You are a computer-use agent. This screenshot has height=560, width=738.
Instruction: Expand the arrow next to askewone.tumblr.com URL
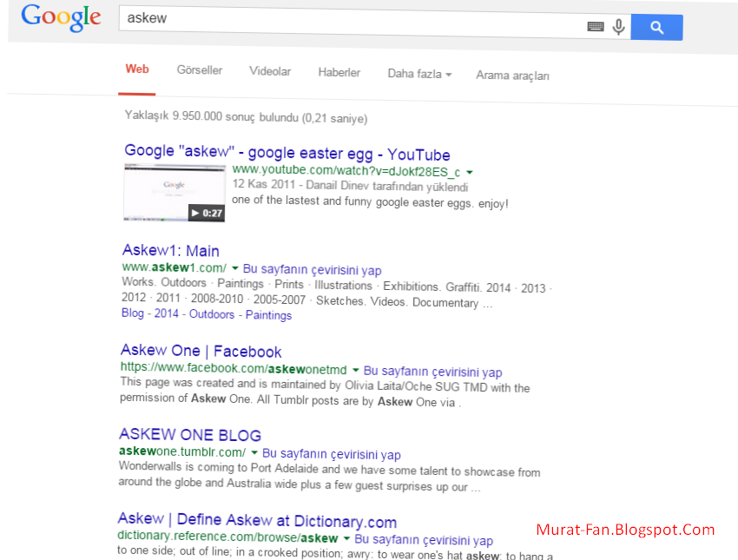click(254, 452)
